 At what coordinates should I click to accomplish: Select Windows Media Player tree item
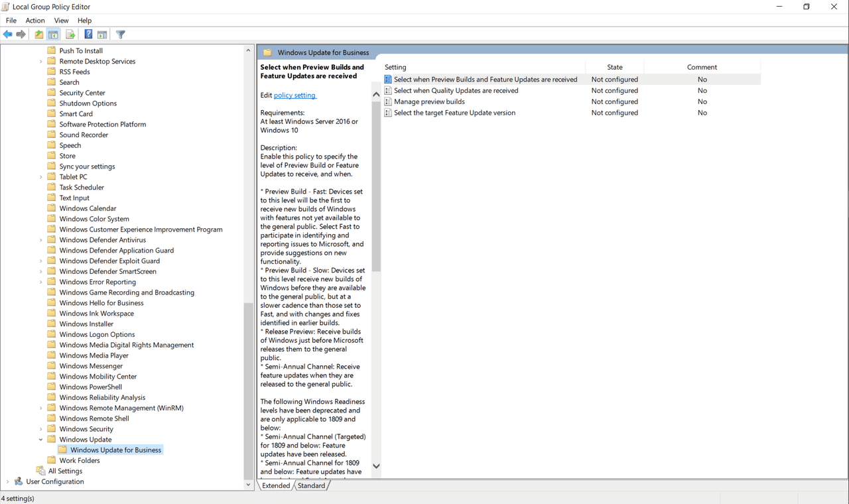[94, 355]
